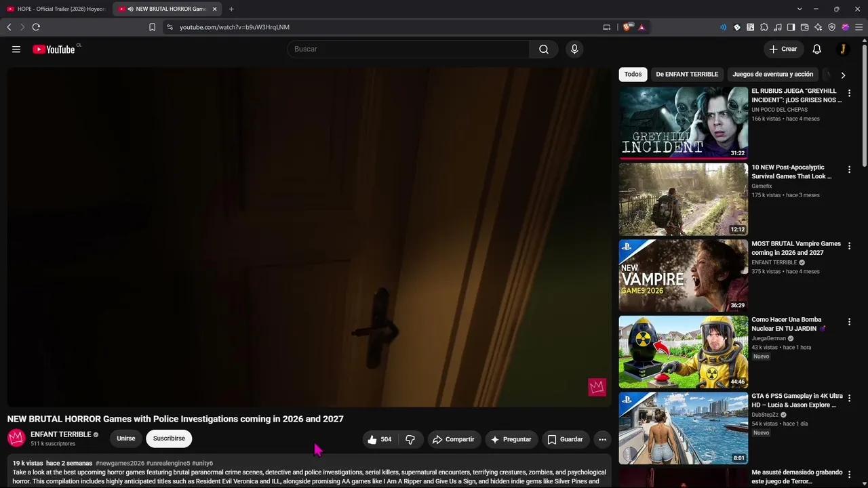
Task: Open the account avatar menu
Action: tap(842, 49)
